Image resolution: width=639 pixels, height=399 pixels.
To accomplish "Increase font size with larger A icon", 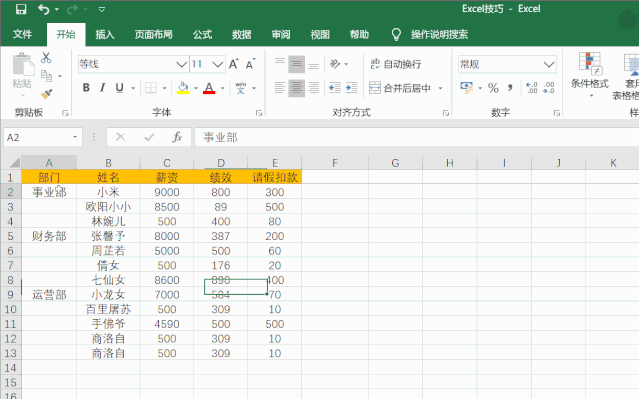I will pos(234,64).
